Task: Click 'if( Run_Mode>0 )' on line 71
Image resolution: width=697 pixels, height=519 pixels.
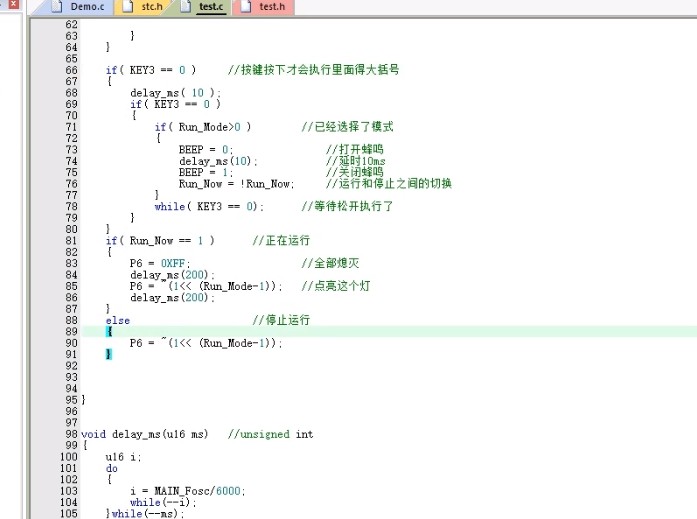Action: coord(203,127)
